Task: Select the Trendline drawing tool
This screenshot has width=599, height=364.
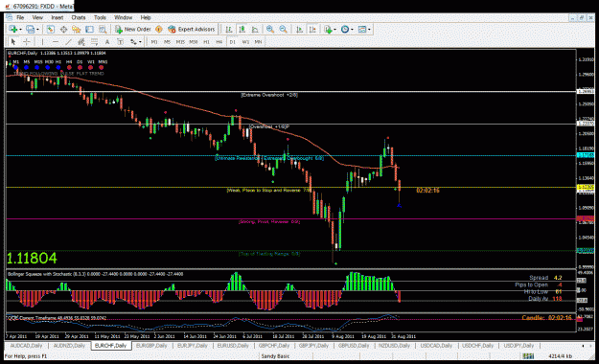Action: tap(68, 41)
